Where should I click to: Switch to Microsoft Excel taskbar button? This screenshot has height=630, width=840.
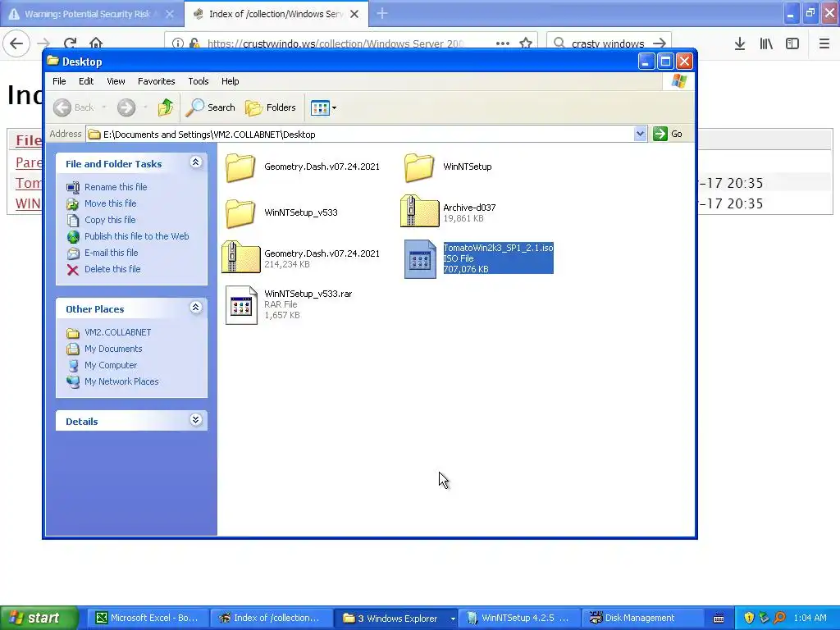click(148, 619)
